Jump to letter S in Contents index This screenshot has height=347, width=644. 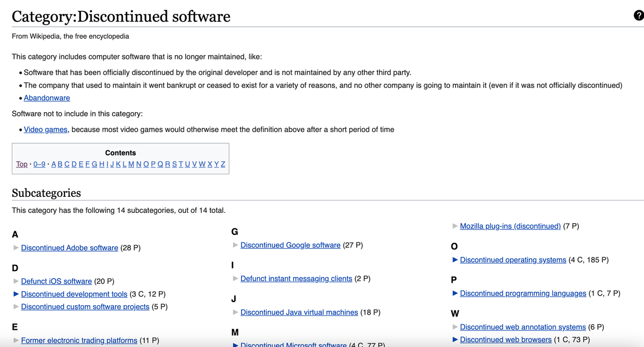pos(174,164)
